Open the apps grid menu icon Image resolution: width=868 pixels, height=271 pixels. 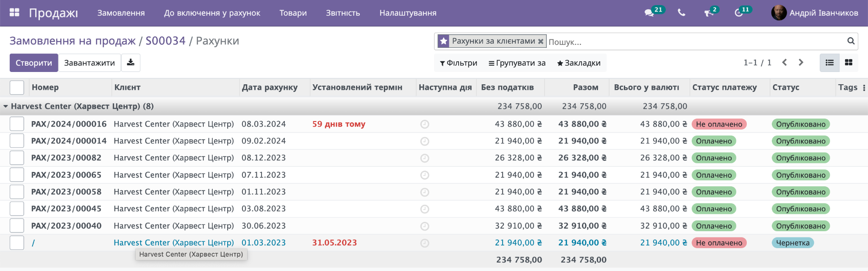point(14,13)
